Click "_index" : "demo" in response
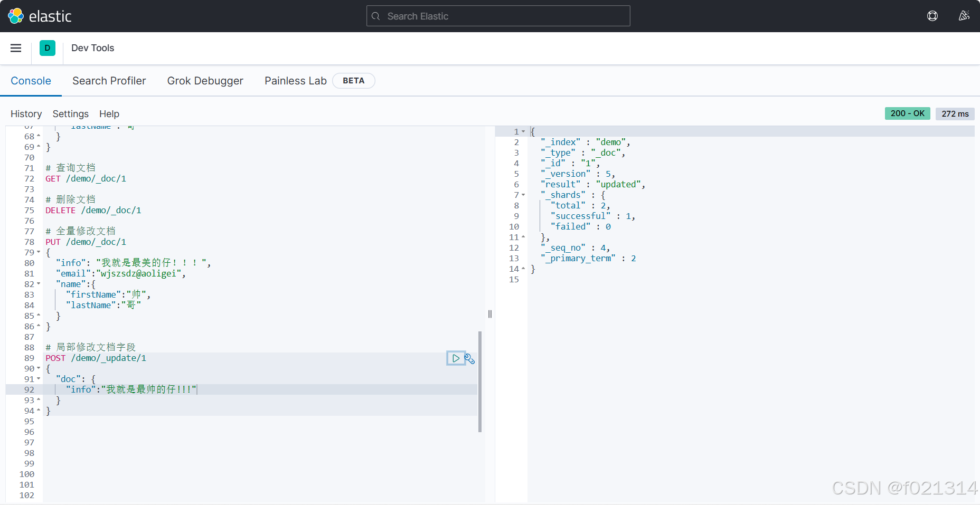The height and width of the screenshot is (505, 980). point(586,142)
